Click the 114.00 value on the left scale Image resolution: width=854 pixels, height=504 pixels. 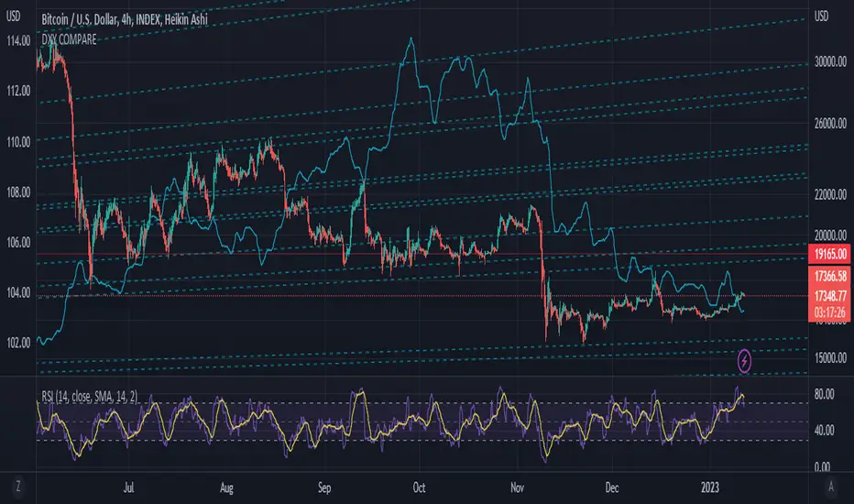coord(18,41)
